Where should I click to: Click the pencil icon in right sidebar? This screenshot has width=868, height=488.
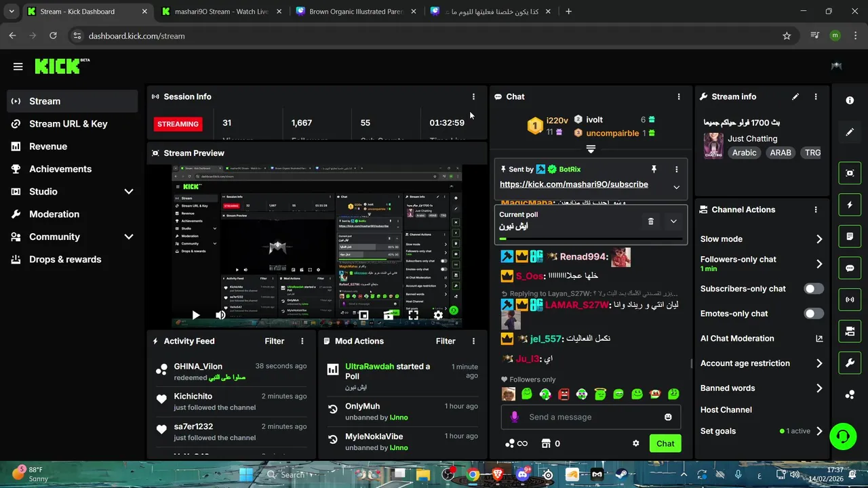pos(850,132)
